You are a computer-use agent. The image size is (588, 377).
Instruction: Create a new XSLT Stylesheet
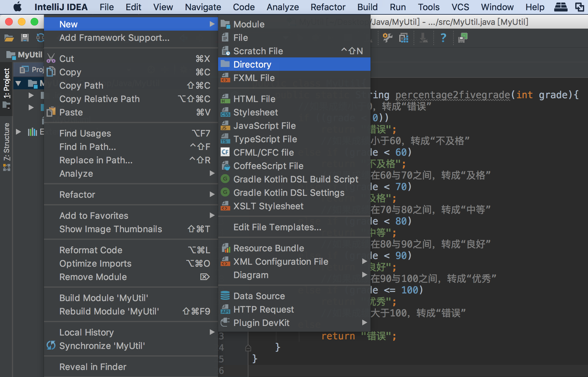294,206
